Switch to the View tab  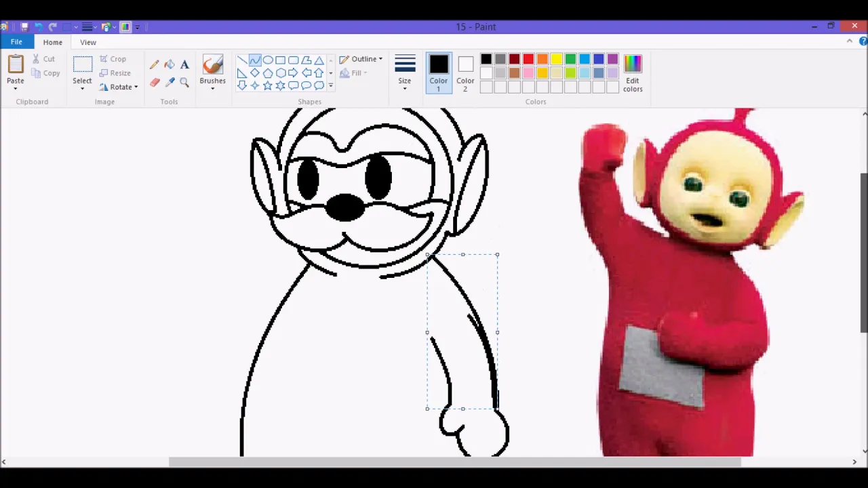pos(87,42)
